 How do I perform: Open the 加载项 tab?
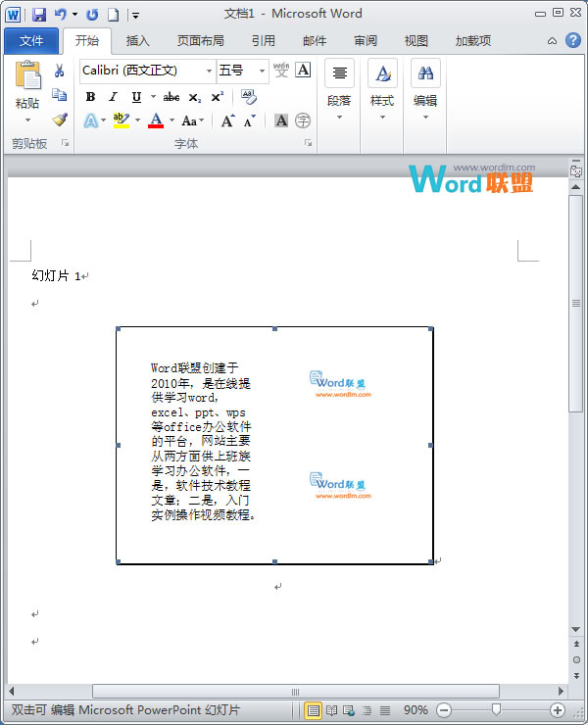pyautogui.click(x=472, y=41)
